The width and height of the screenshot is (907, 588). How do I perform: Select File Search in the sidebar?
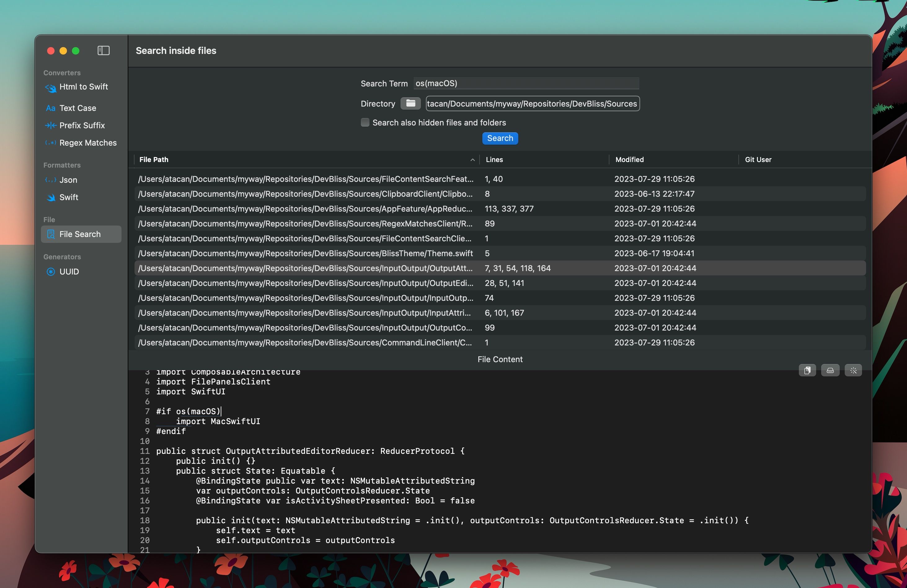[x=81, y=234]
